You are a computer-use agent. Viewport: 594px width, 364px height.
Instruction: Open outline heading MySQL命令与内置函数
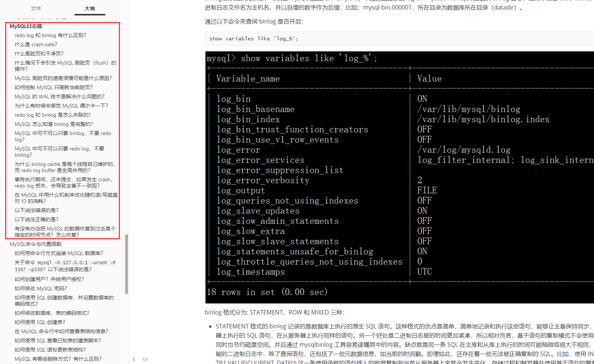36,244
